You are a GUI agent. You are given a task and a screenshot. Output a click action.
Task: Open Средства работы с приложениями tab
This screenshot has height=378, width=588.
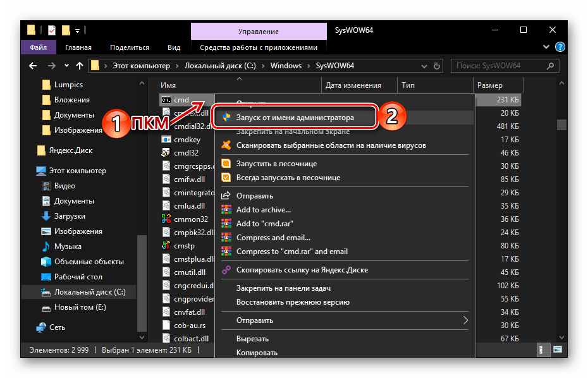pyautogui.click(x=259, y=47)
